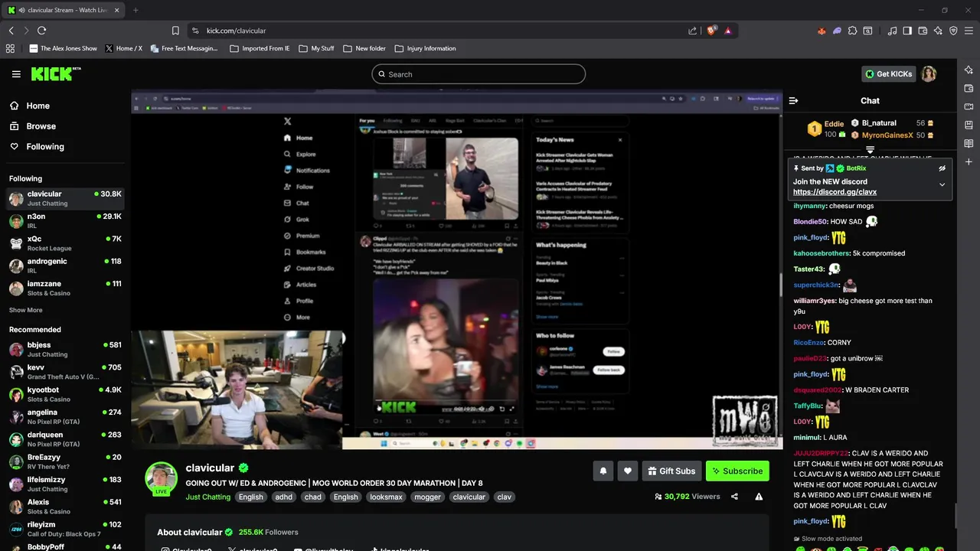Report the stream with warning icon

759,497
